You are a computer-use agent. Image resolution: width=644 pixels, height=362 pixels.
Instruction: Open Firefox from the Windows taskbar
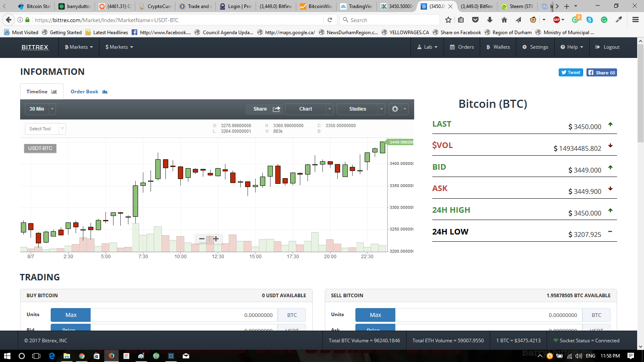(x=111, y=356)
